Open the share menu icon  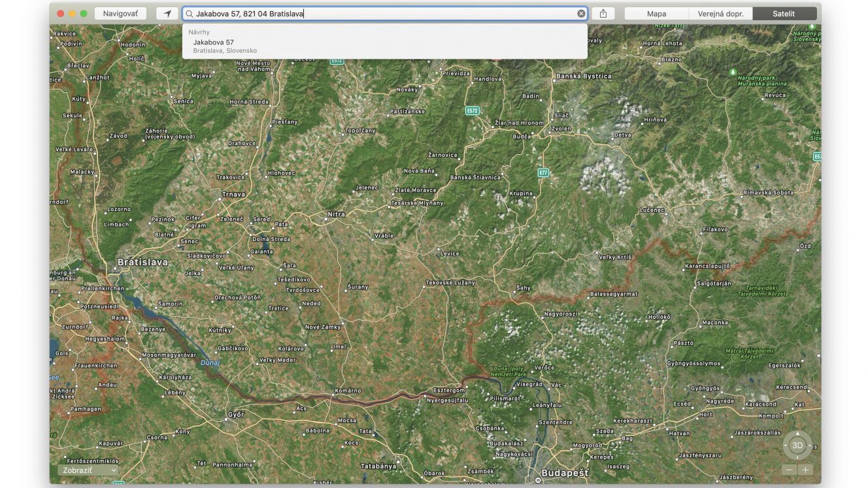point(603,13)
